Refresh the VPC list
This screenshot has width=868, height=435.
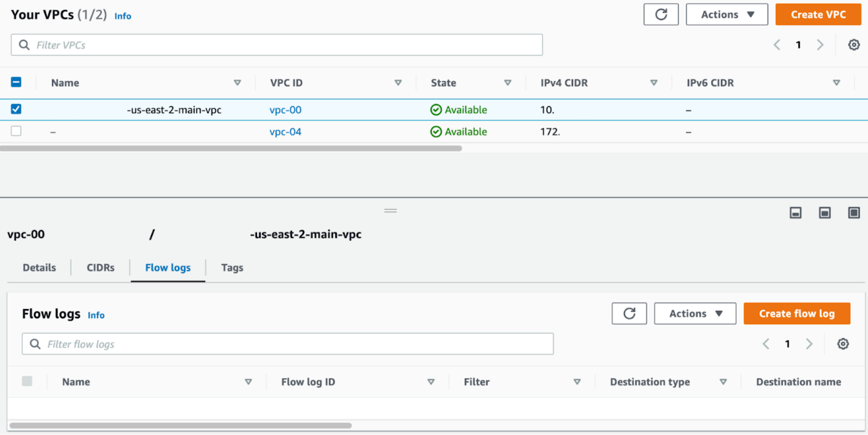[660, 15]
